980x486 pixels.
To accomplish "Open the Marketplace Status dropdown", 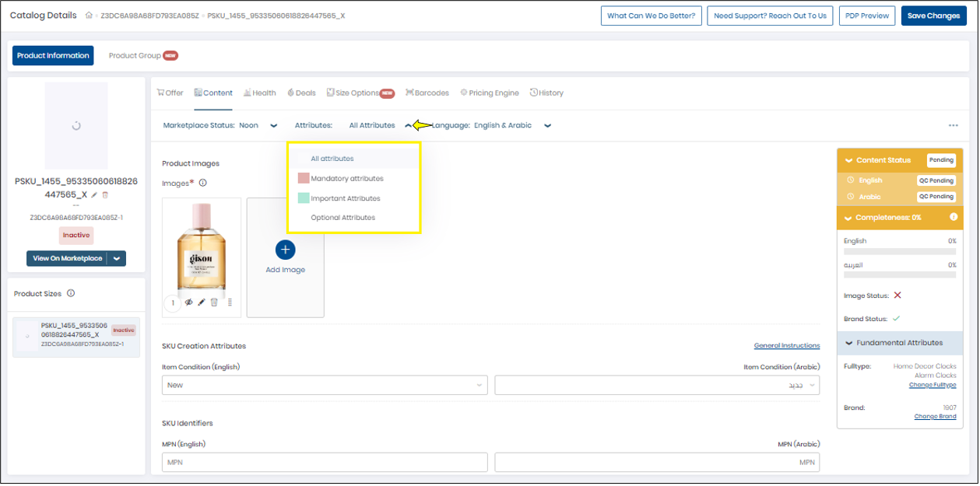I will click(x=272, y=124).
